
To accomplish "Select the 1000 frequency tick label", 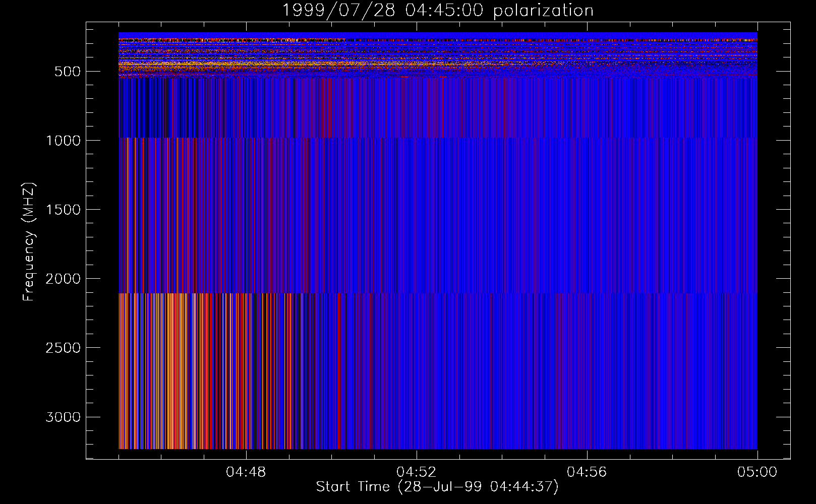I will (63, 141).
